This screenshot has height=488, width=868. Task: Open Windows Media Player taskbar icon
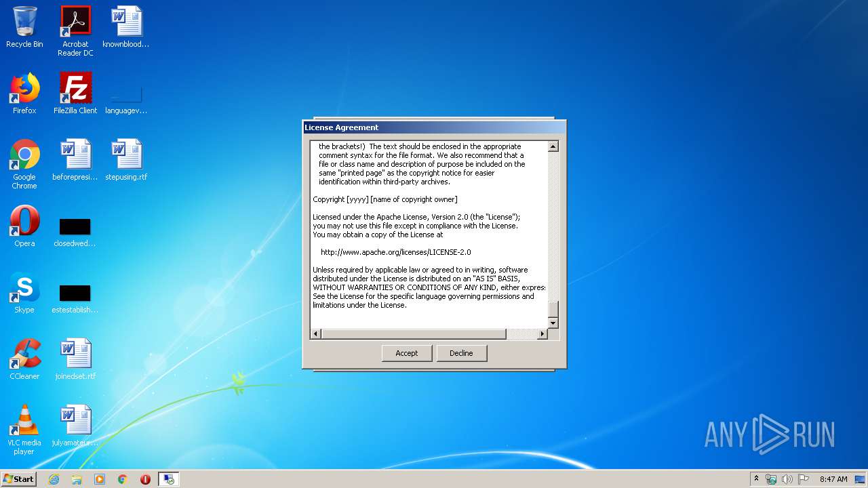click(100, 479)
